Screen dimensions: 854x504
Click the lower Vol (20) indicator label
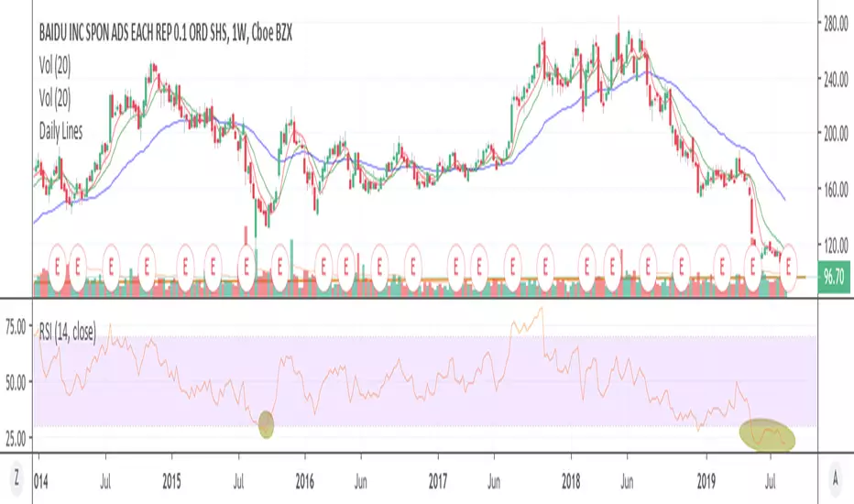click(54, 99)
